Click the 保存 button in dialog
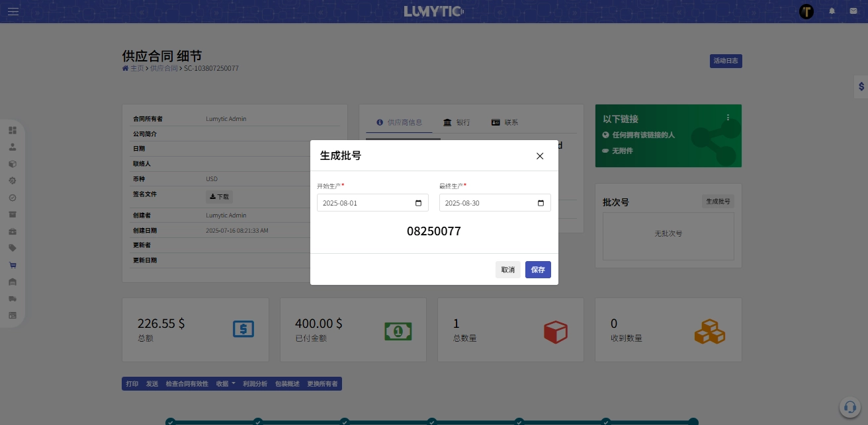The height and width of the screenshot is (425, 868). click(x=538, y=270)
